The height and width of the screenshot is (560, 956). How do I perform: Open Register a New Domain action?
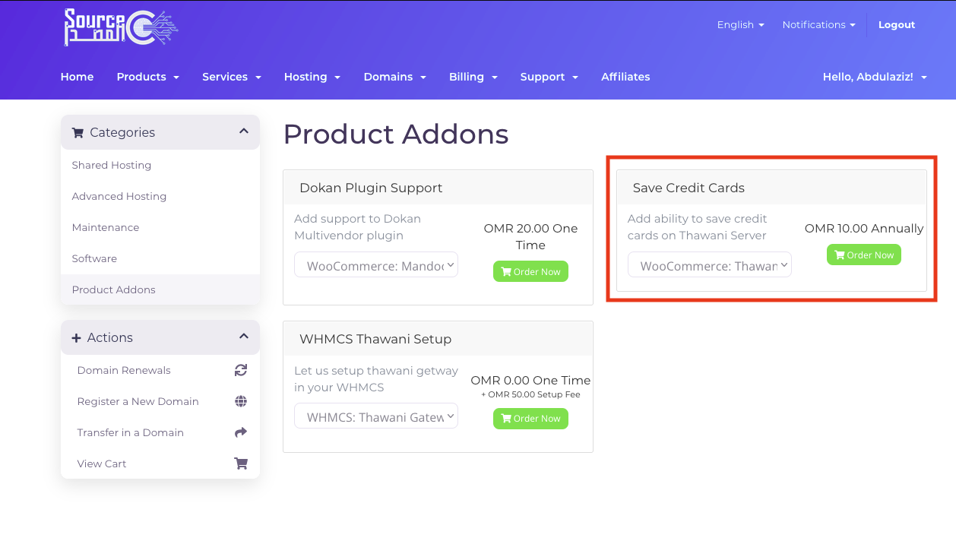tap(160, 401)
